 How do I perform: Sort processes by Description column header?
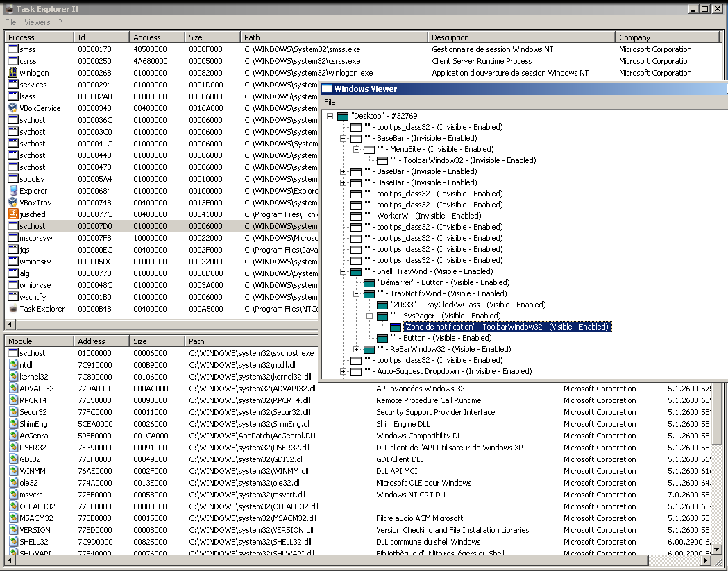450,37
